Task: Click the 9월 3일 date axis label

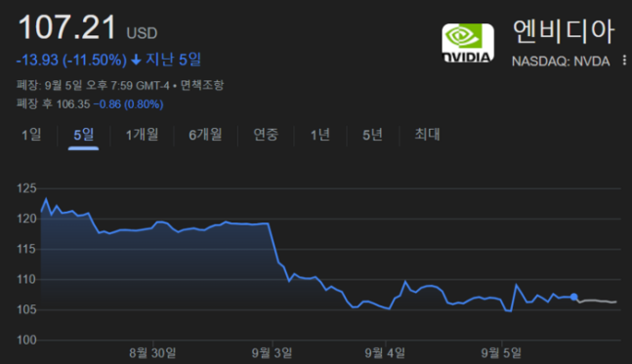Action: tap(273, 353)
